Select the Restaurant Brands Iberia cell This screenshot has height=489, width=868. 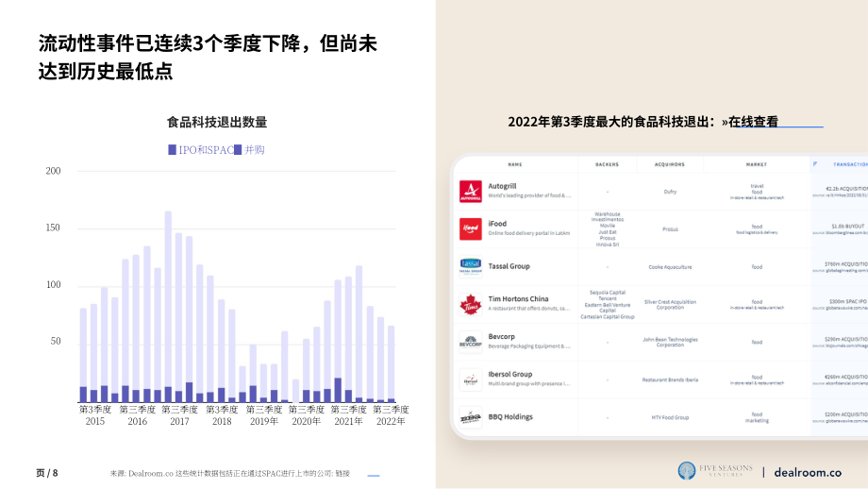pos(670,379)
